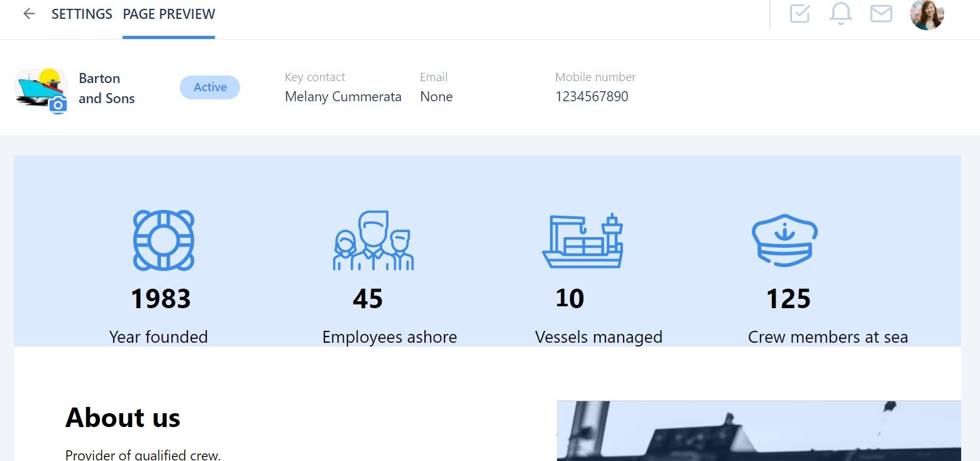This screenshot has height=461, width=980.
Task: Click the Employees ashore caption
Action: pos(390,337)
